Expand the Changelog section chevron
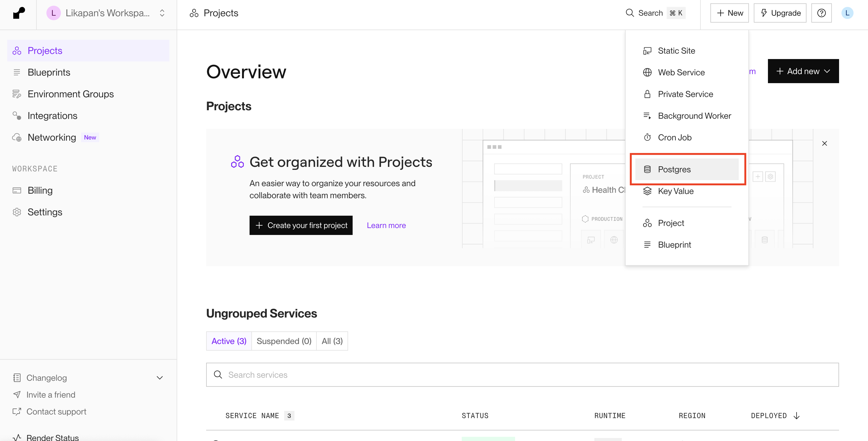Screen dimensions: 868x441 (160, 378)
